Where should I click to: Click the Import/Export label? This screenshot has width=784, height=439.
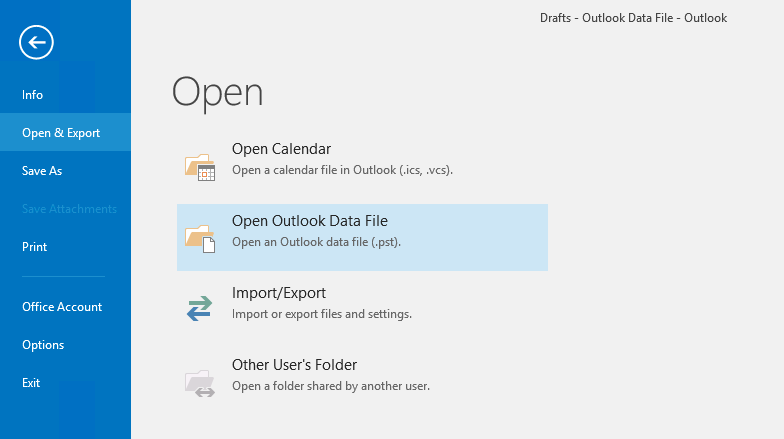(279, 293)
